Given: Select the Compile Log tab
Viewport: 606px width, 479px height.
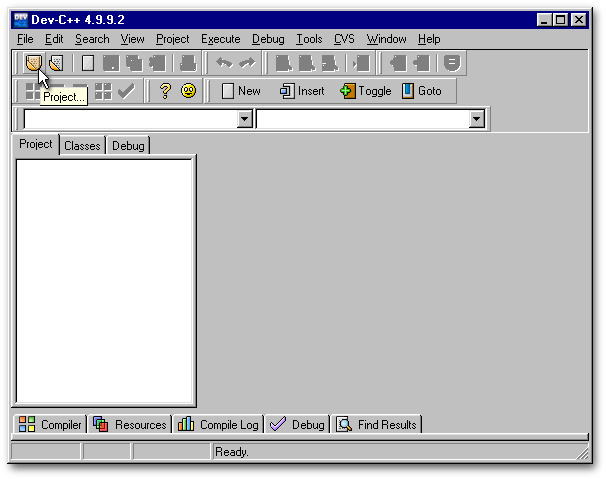Looking at the screenshot, I should pos(218,425).
